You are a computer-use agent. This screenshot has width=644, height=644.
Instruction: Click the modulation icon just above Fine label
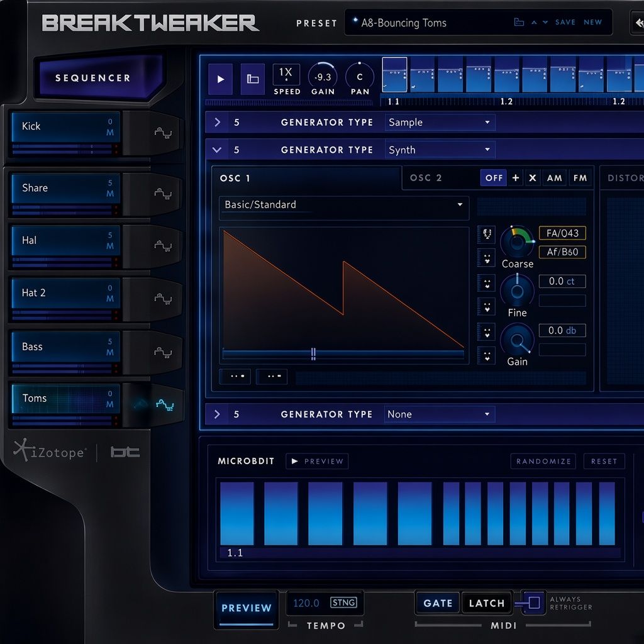487,307
